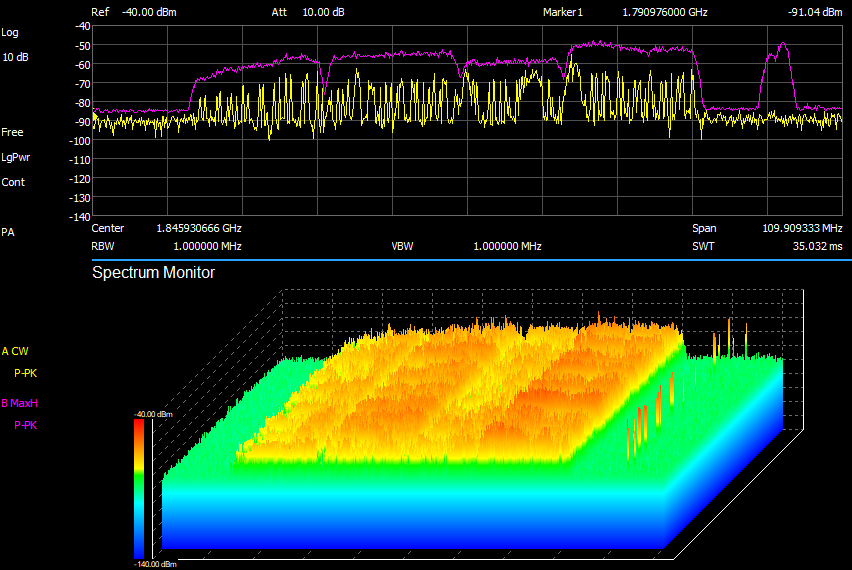Click the Spectrum Monitor title

tap(154, 272)
